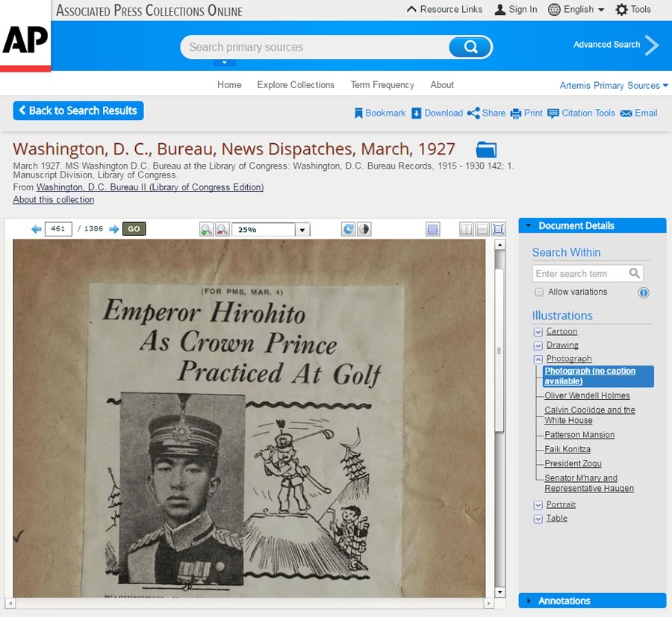
Task: Select Senator M'nary and Representative Haugen
Action: click(x=589, y=483)
